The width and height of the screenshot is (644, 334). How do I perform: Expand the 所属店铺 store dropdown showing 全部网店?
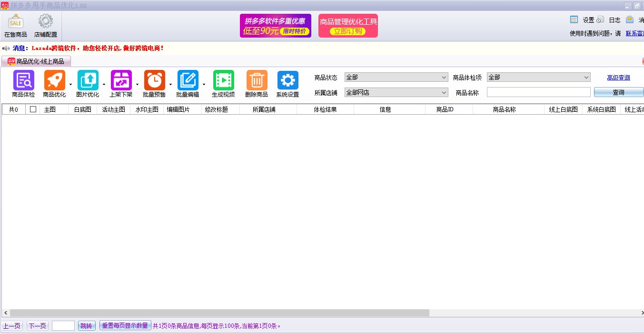pyautogui.click(x=444, y=92)
